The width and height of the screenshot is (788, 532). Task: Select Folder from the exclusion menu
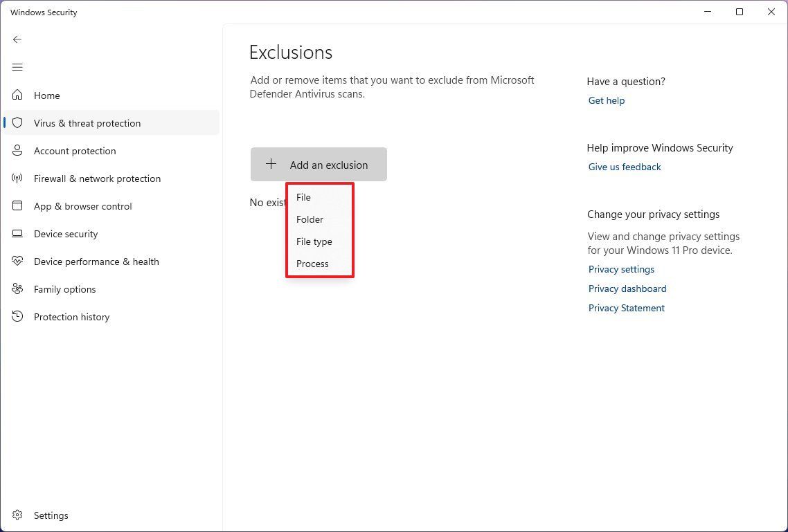click(x=310, y=219)
